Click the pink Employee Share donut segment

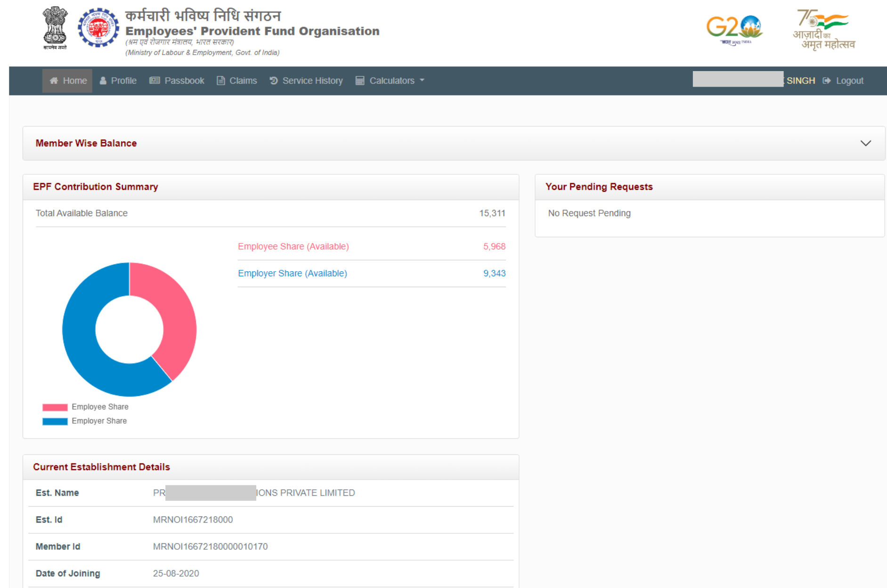pyautogui.click(x=175, y=315)
